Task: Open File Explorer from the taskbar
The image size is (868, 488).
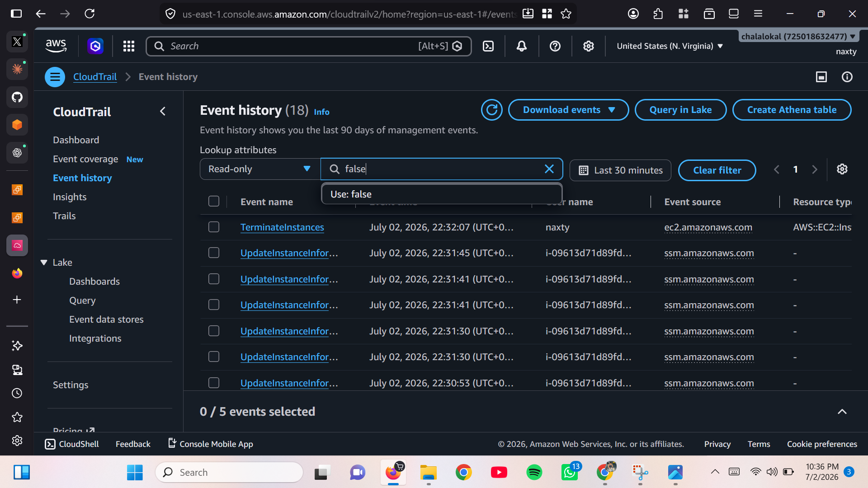Action: click(x=428, y=473)
